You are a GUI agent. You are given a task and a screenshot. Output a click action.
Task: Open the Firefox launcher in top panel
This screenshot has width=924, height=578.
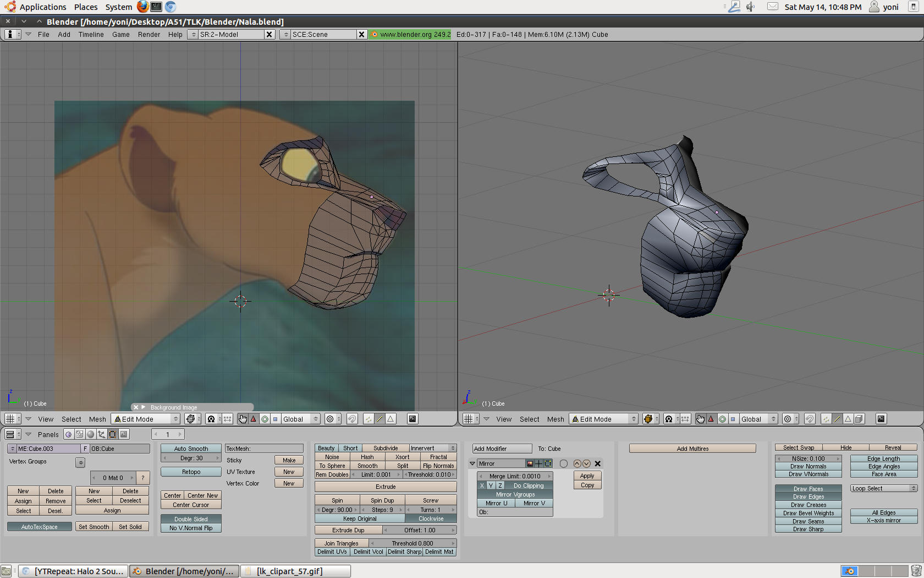pyautogui.click(x=142, y=7)
